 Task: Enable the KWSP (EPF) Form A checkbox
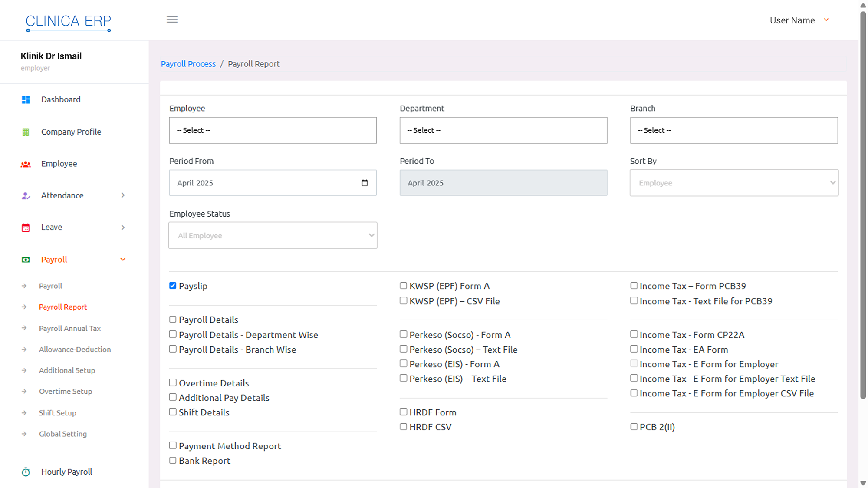403,286
